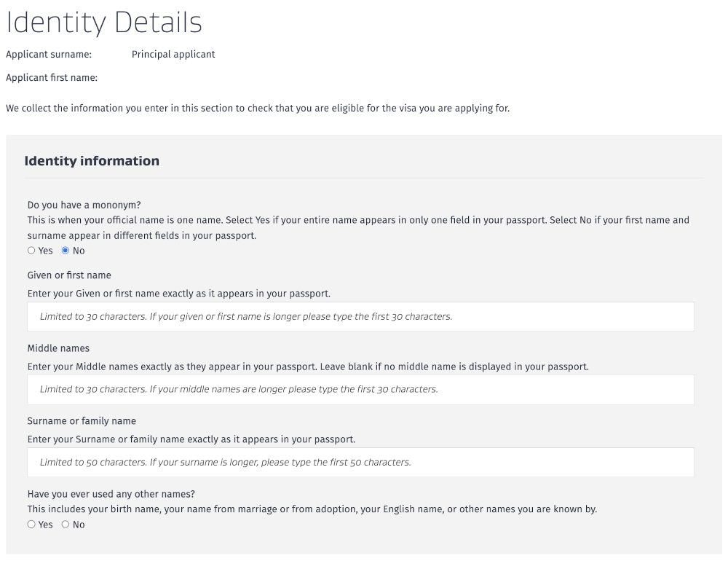The height and width of the screenshot is (561, 728).
Task: Select Yes for the mononym question
Action: coord(31,251)
